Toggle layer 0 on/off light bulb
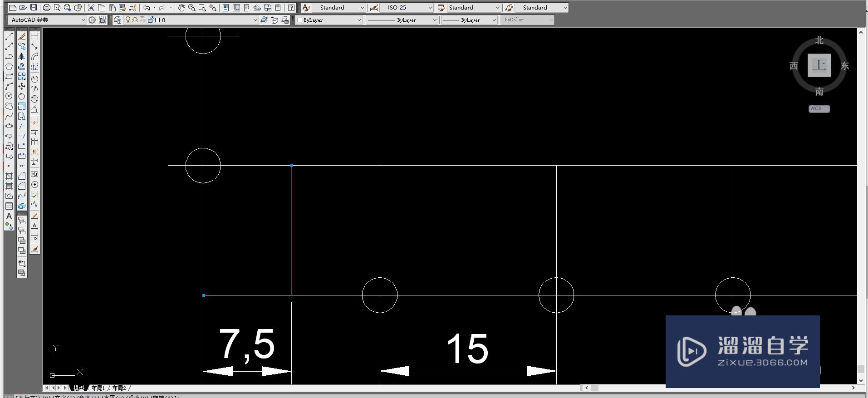868x398 pixels. [x=128, y=20]
